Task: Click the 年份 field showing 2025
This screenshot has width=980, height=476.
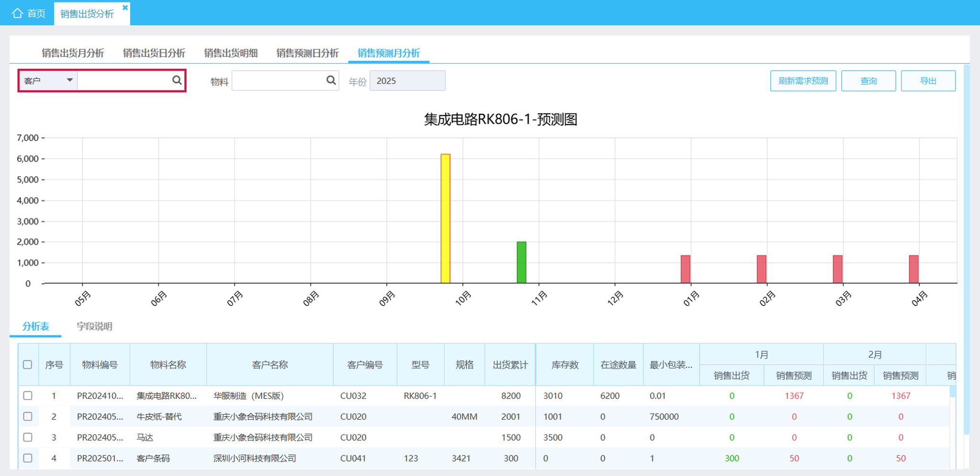Action: coord(408,80)
